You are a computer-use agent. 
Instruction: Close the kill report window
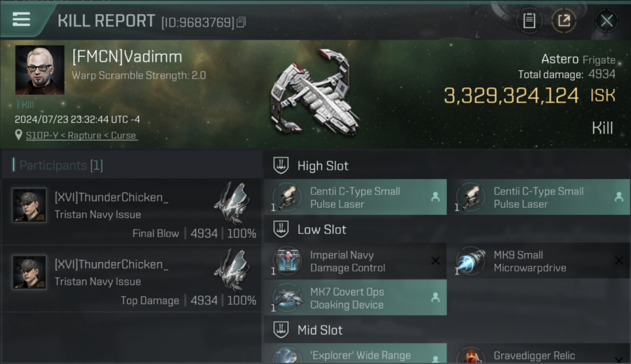point(606,20)
